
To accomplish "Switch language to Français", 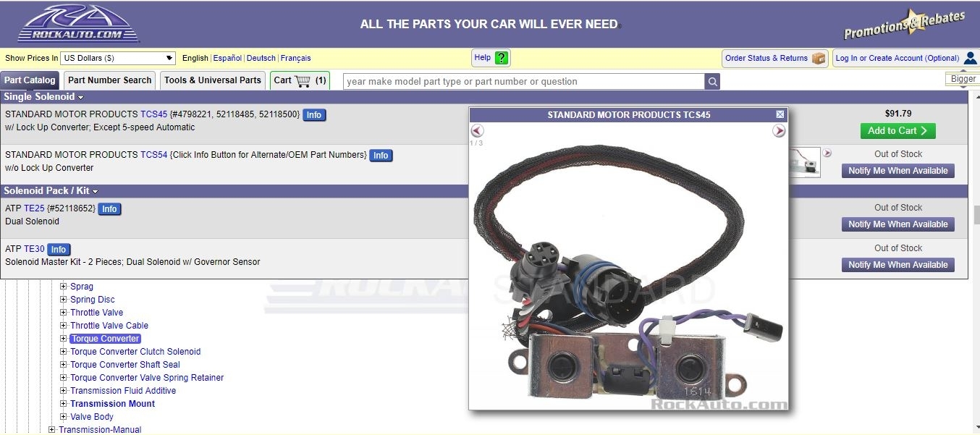I will 295,58.
